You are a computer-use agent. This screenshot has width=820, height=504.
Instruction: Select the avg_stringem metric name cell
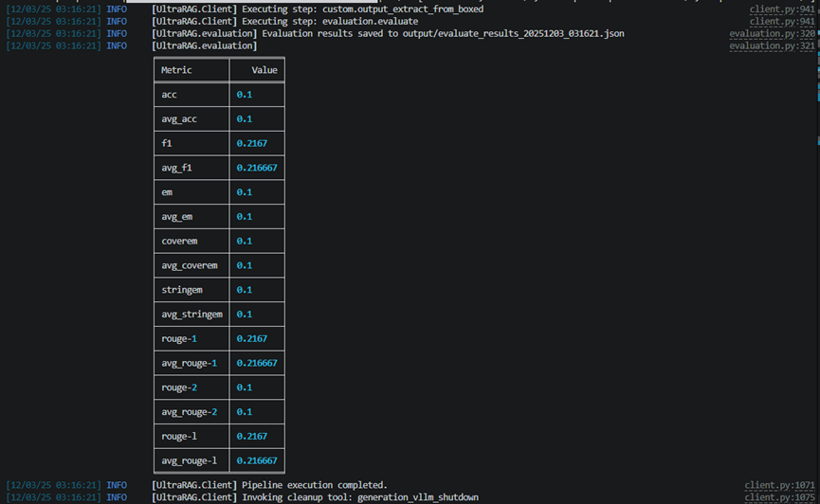click(x=191, y=315)
